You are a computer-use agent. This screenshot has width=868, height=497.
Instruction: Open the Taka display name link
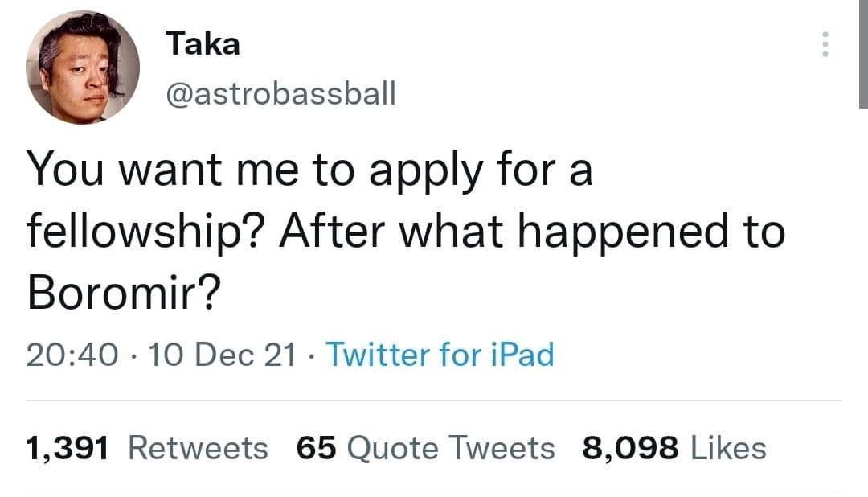(203, 44)
